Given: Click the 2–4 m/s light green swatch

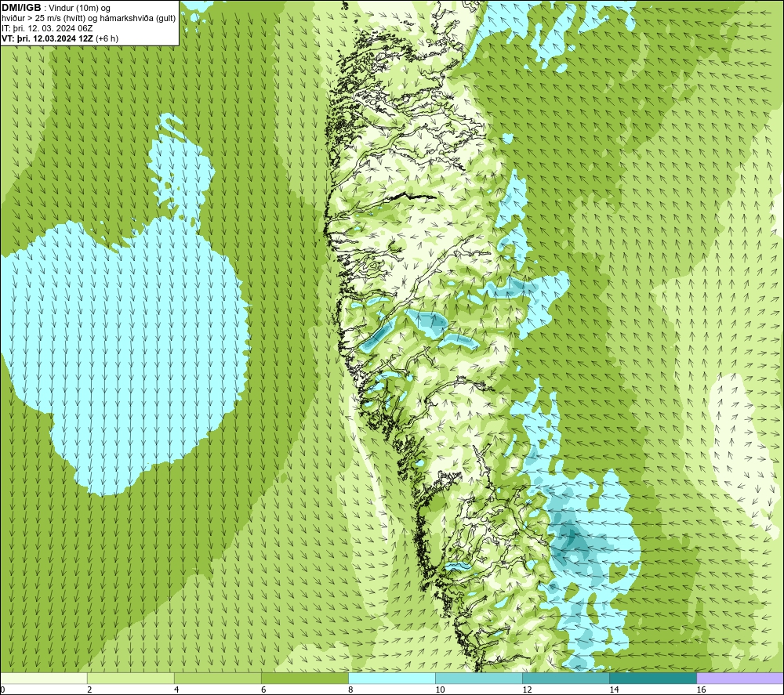Looking at the screenshot, I should click(x=130, y=678).
